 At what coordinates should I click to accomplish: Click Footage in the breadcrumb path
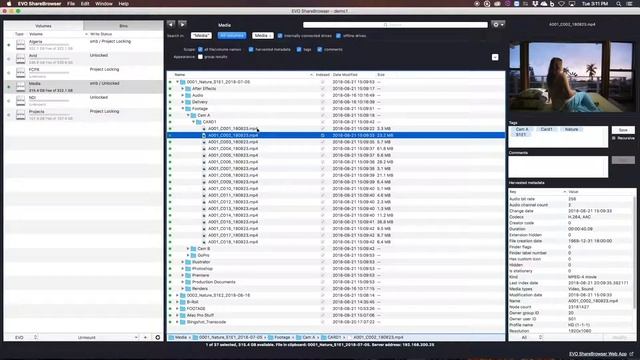point(282,338)
